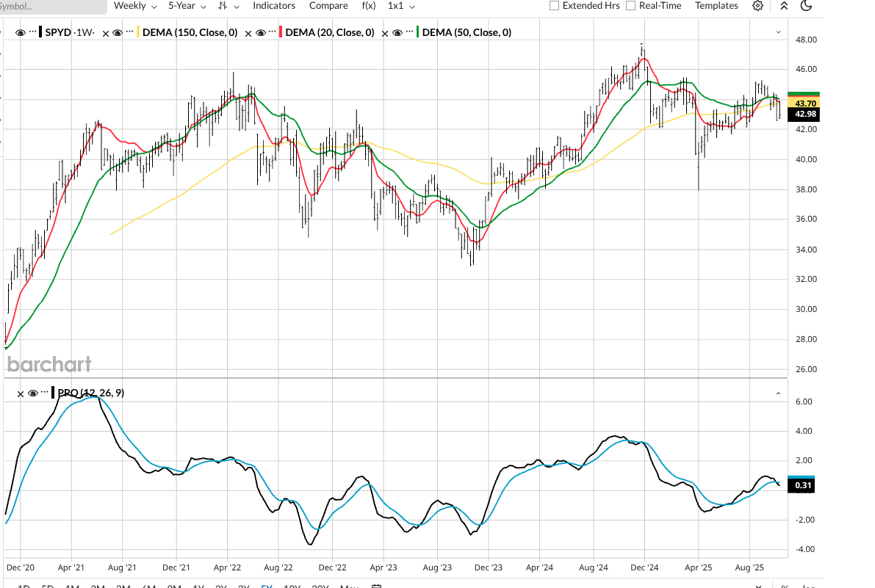Click black color swatch of SPYD
Image resolution: width=875 pixels, height=588 pixels.
40,32
